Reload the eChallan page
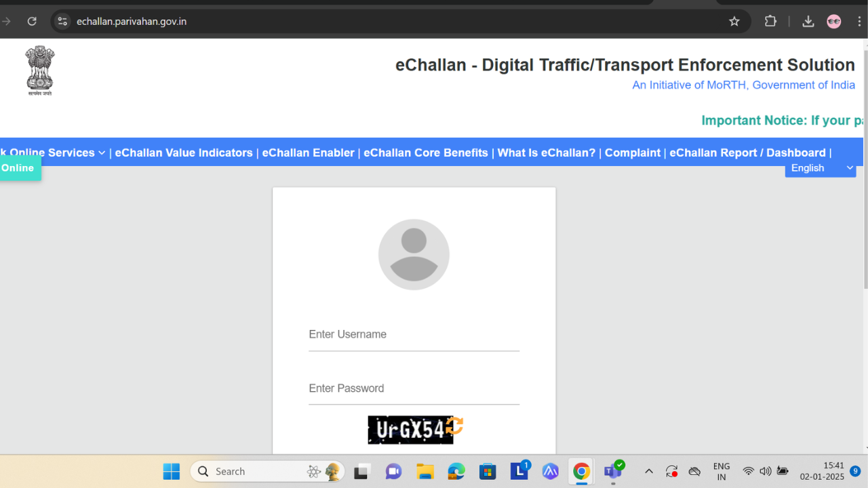Image resolution: width=868 pixels, height=488 pixels. pyautogui.click(x=31, y=21)
